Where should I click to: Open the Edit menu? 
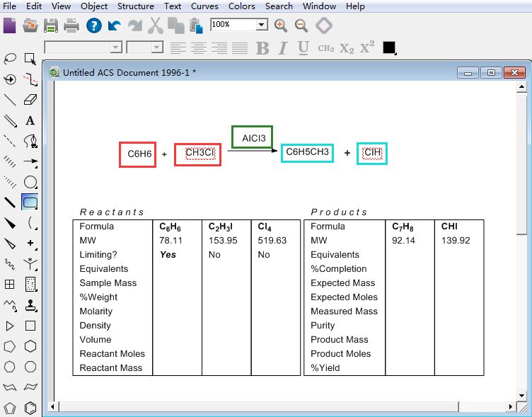[34, 6]
